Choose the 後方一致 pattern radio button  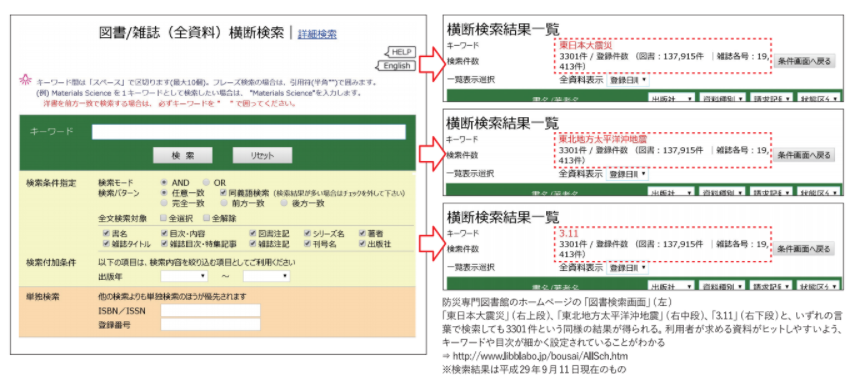click(283, 203)
